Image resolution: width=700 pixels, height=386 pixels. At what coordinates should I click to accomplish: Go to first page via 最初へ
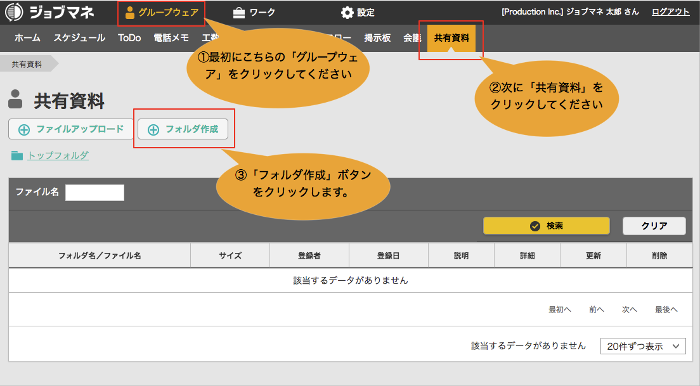pyautogui.click(x=560, y=310)
